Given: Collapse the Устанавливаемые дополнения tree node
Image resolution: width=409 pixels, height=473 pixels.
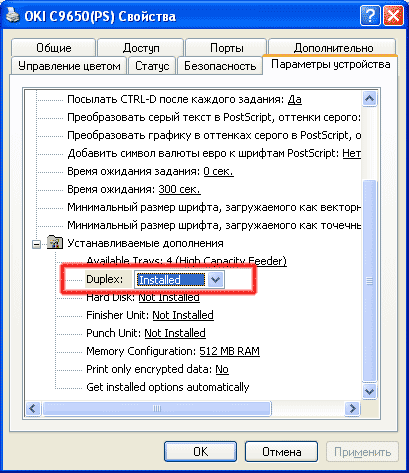Looking at the screenshot, I should [36, 244].
